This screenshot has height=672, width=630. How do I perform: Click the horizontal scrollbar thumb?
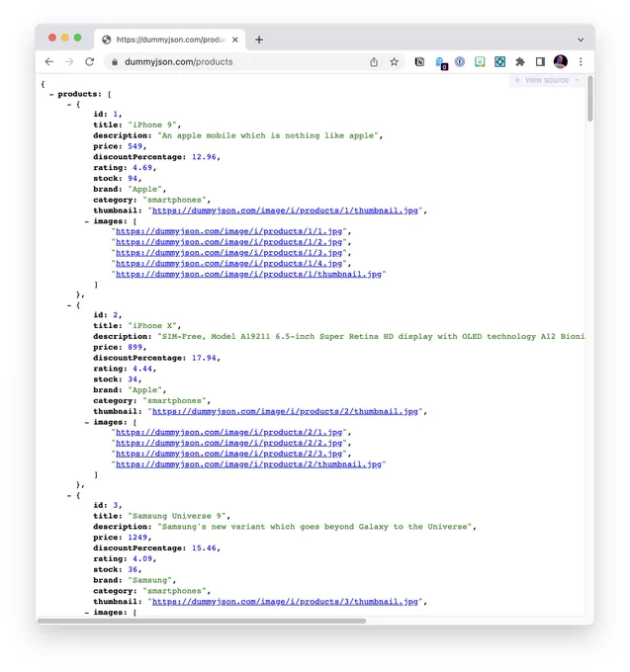coord(202,621)
